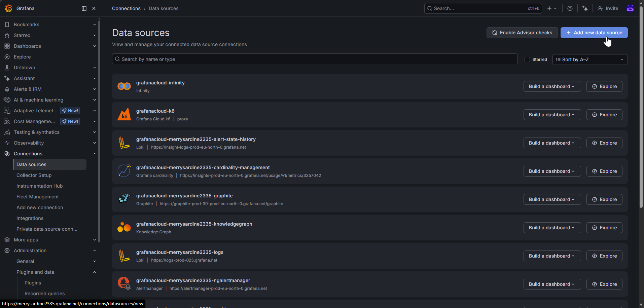Click the Starred star icon in sidebar
The image size is (644, 308).
7,35
